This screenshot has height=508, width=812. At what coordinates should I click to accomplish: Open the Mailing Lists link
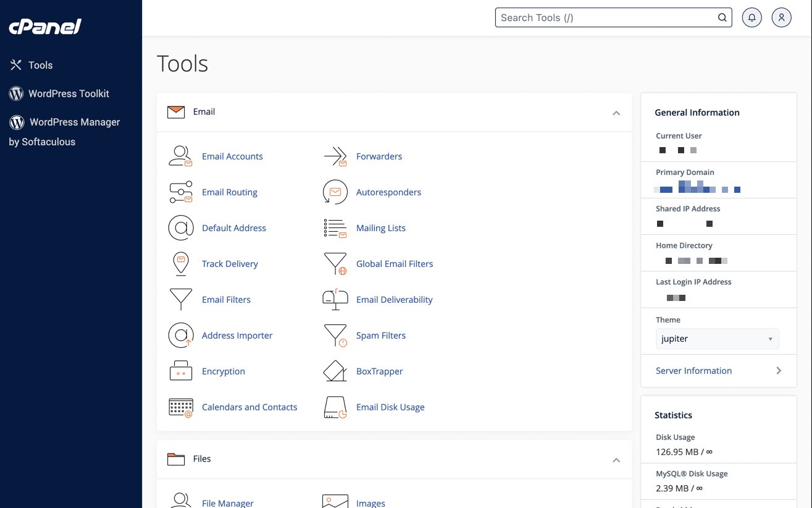point(381,228)
